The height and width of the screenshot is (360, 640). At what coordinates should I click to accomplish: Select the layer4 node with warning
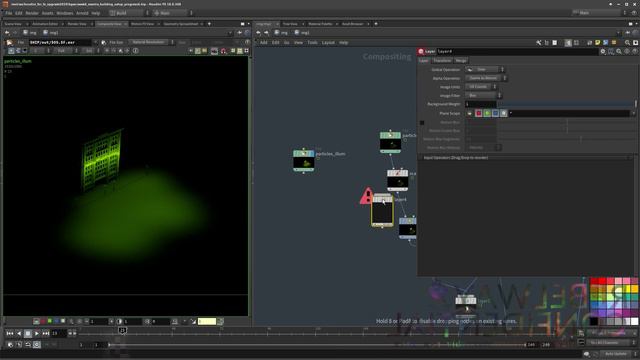point(382,211)
